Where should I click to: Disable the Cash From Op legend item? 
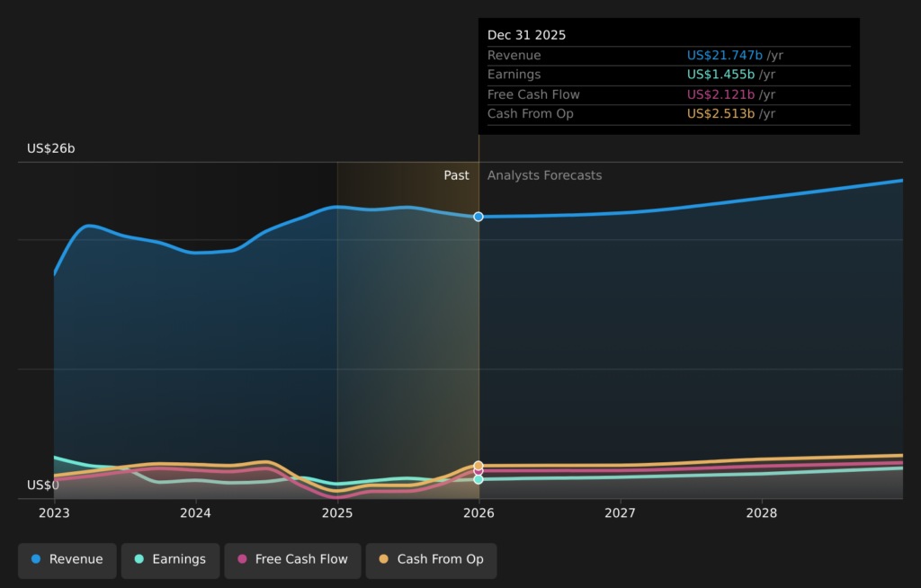431,559
